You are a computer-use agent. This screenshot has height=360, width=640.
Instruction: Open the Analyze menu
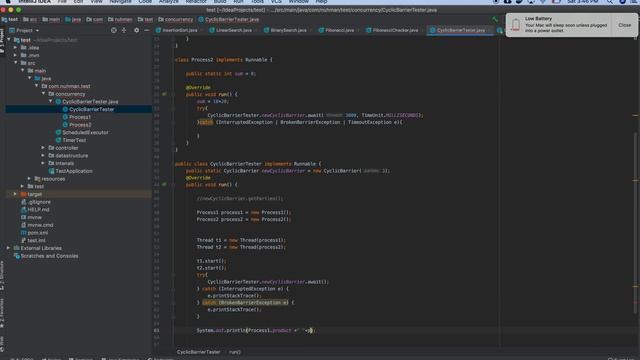click(x=169, y=2)
